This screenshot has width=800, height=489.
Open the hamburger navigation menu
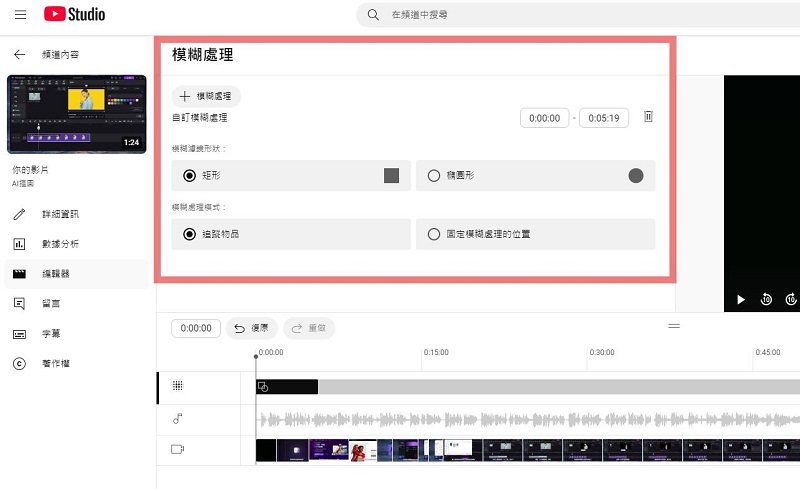click(20, 15)
